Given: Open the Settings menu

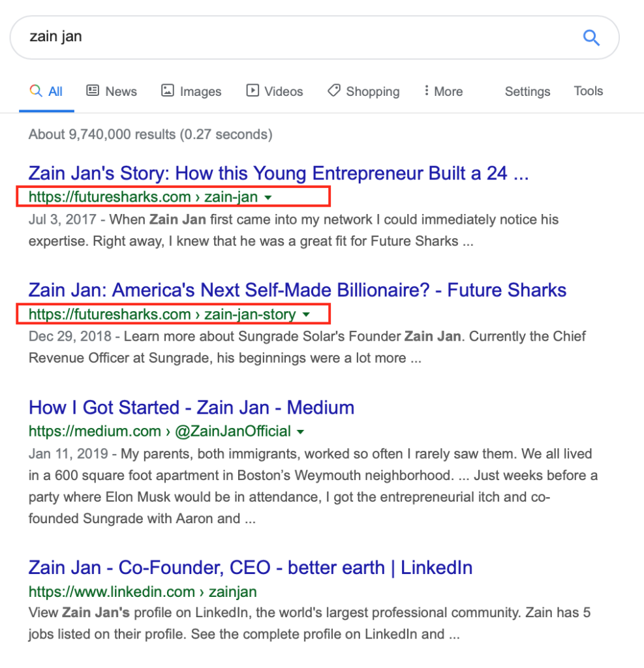Looking at the screenshot, I should pyautogui.click(x=527, y=91).
